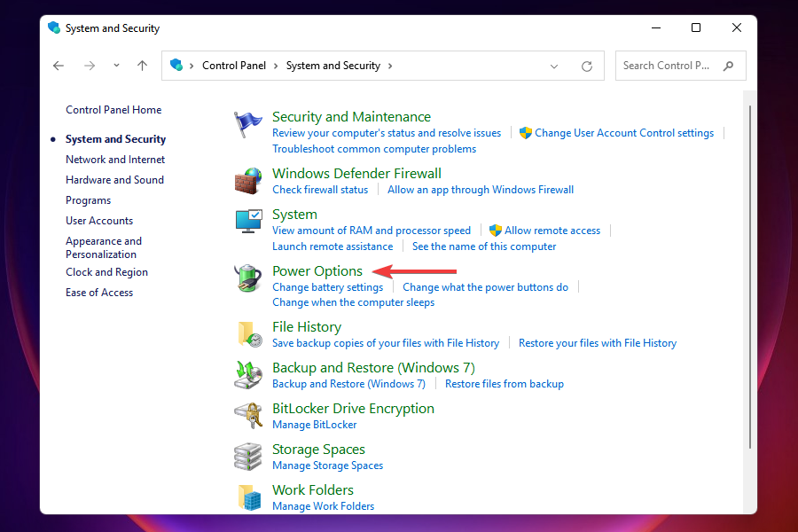Refresh the Control Panel address bar
Viewport: 798px width, 532px height.
(586, 66)
